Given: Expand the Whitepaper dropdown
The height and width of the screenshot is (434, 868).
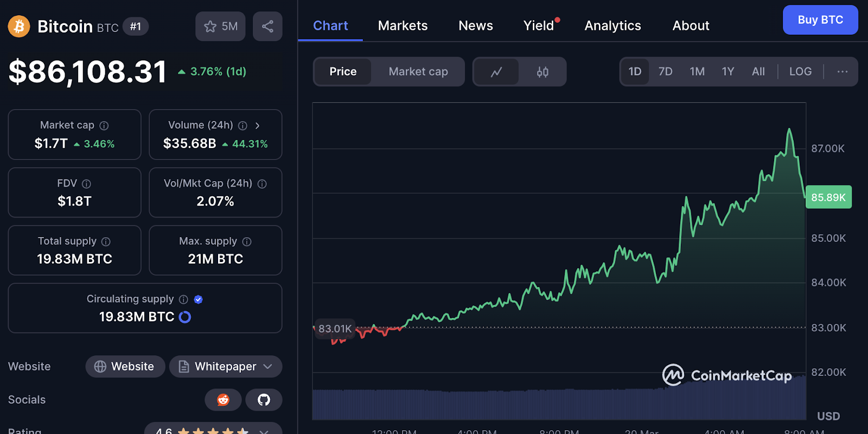Looking at the screenshot, I should point(267,367).
